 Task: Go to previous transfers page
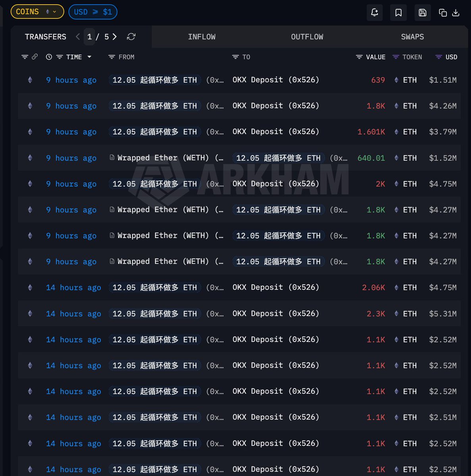[x=78, y=37]
